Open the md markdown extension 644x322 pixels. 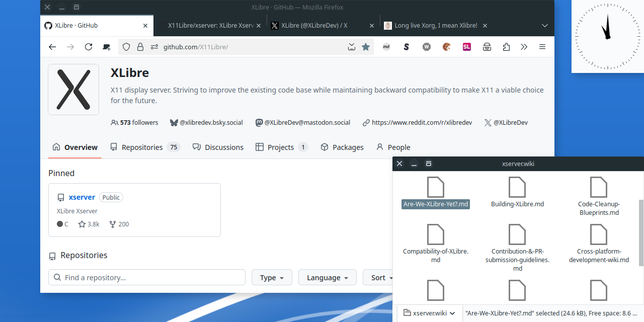pyautogui.click(x=386, y=47)
